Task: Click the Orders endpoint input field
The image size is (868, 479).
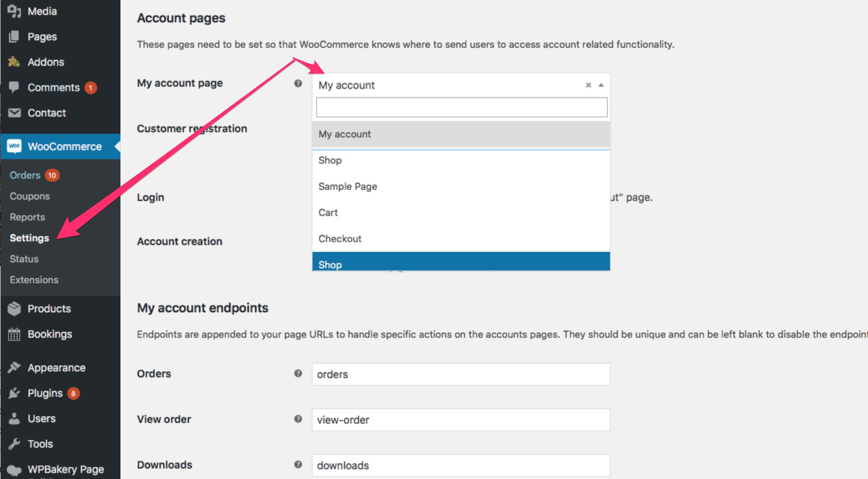Action: (461, 374)
